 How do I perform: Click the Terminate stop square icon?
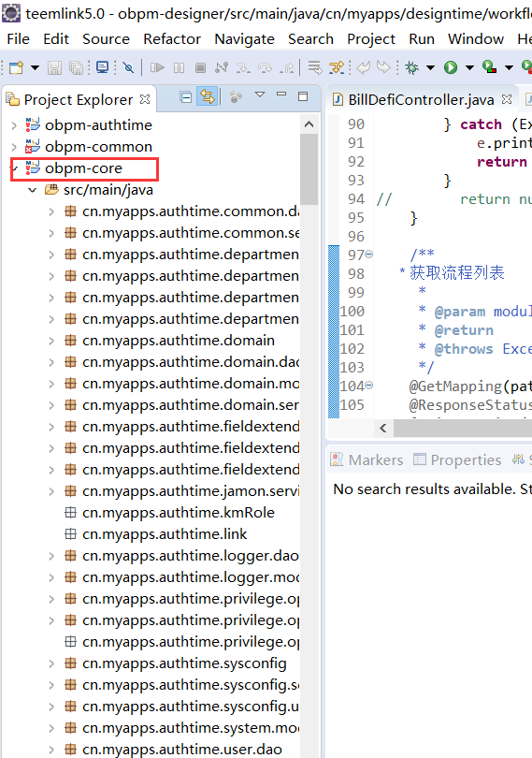[200, 67]
